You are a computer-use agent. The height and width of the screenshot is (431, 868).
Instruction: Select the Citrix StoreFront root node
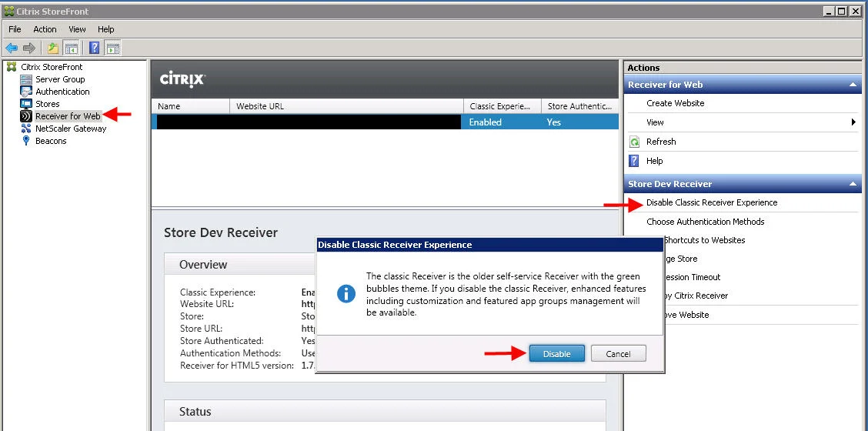[x=52, y=67]
